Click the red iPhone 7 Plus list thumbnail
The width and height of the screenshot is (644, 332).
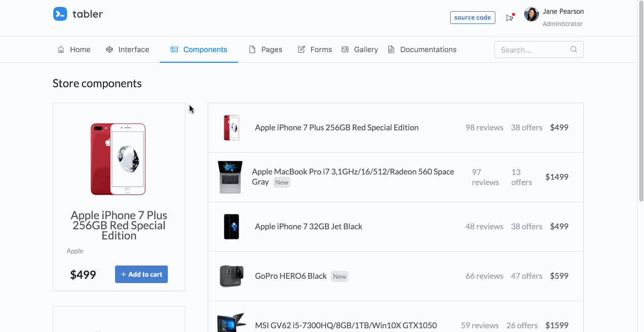click(231, 128)
